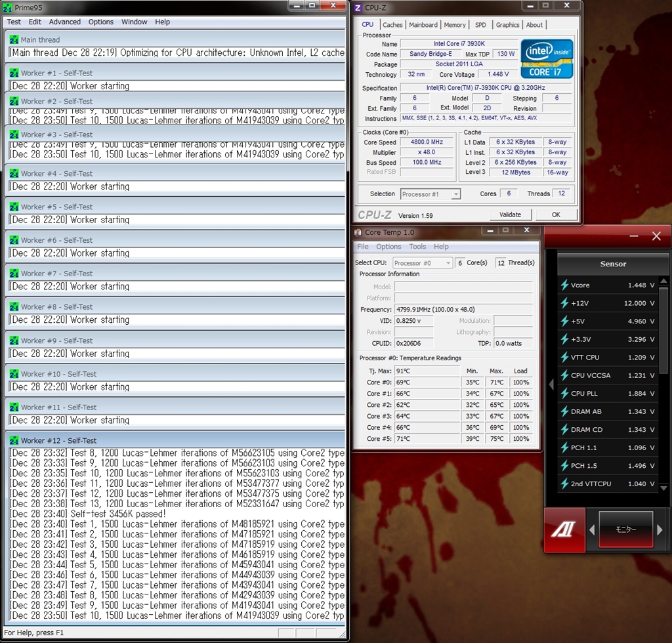The image size is (672, 643).
Task: Click the Core Temp title bar icon
Action: click(x=358, y=232)
